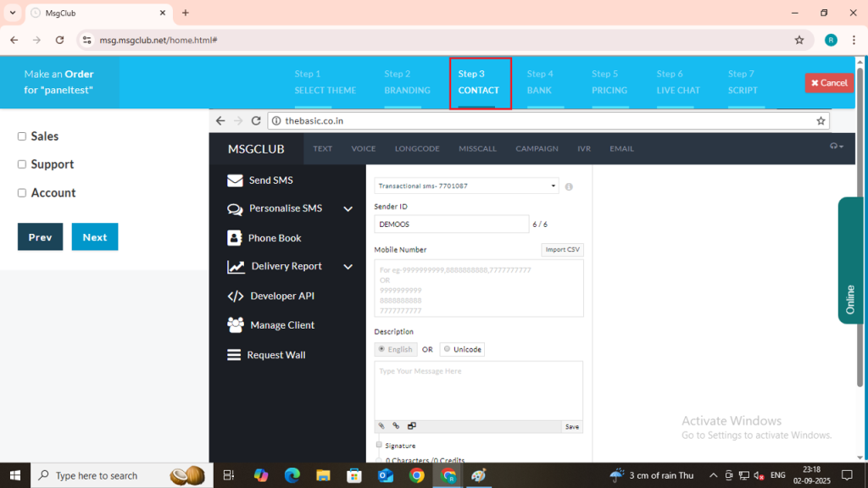This screenshot has width=868, height=488.
Task: Click the back arrow in the thebasic.co.in preview
Action: coord(220,120)
